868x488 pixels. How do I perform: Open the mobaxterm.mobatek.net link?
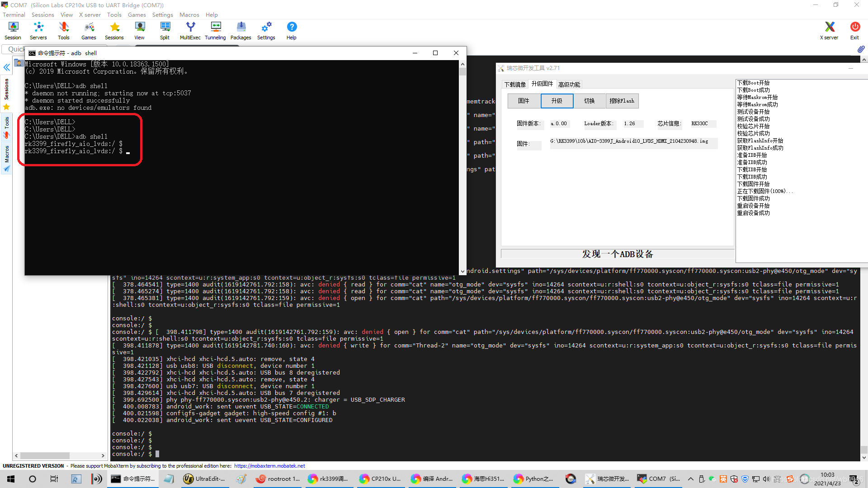pos(269,466)
